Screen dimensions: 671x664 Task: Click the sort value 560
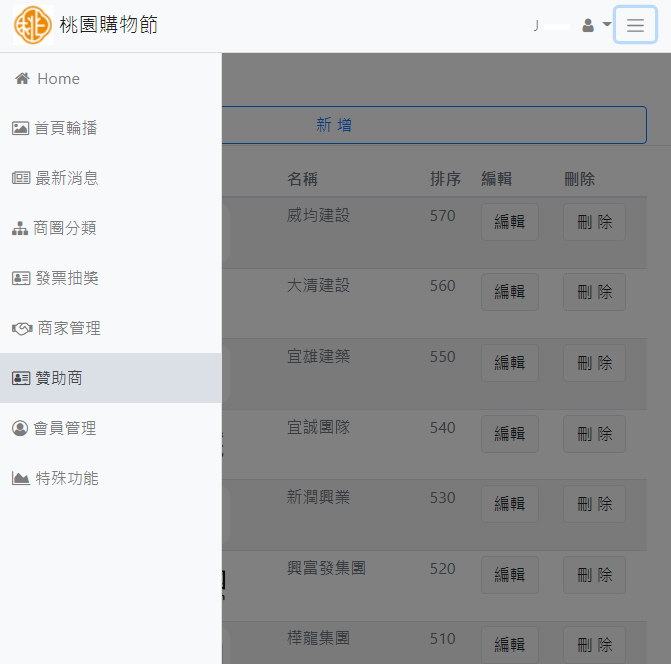point(442,286)
